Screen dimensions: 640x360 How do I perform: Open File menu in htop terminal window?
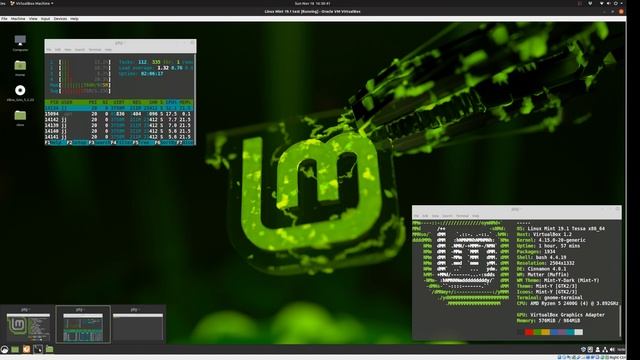click(x=49, y=49)
